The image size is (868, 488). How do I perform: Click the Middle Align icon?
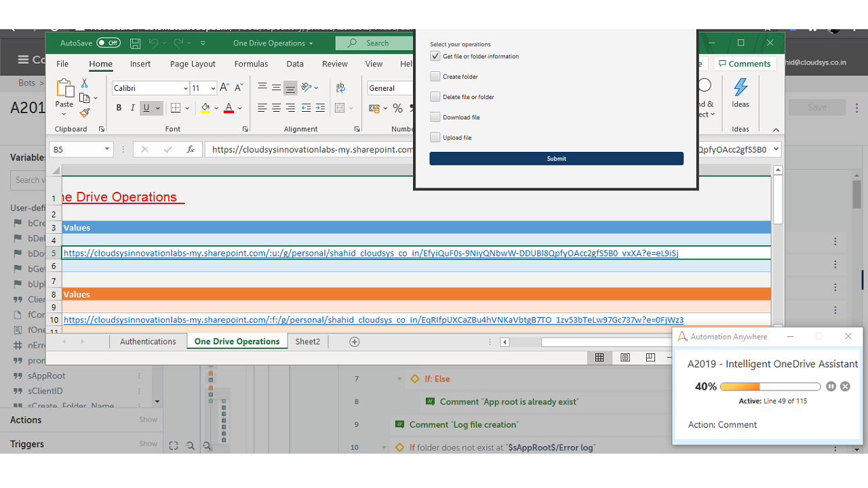[276, 87]
